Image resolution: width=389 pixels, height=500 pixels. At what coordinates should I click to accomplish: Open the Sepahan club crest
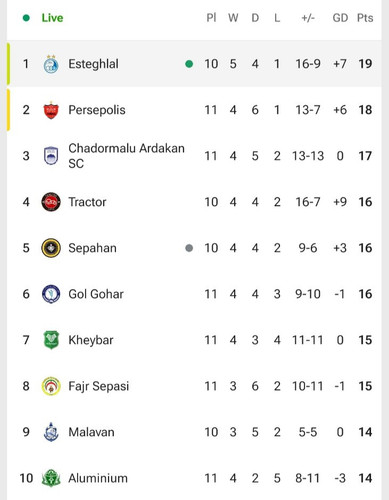(x=51, y=248)
